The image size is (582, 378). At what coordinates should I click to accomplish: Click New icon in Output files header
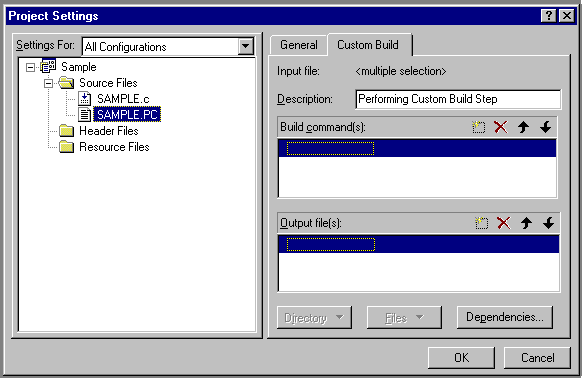[481, 223]
